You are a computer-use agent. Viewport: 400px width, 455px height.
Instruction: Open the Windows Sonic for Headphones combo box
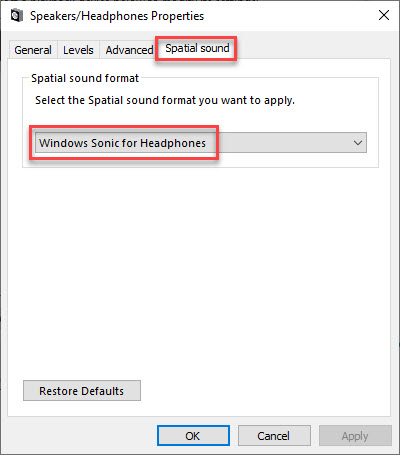click(x=201, y=143)
